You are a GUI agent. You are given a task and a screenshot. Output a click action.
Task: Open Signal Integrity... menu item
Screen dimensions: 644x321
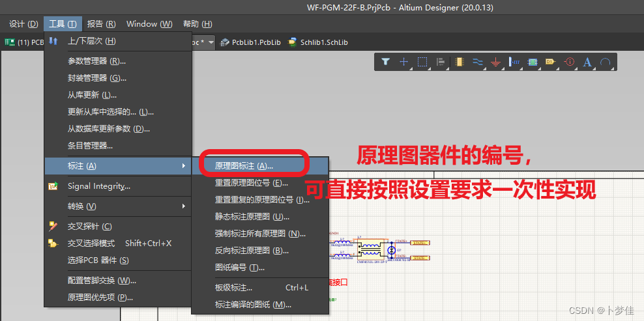click(118, 186)
